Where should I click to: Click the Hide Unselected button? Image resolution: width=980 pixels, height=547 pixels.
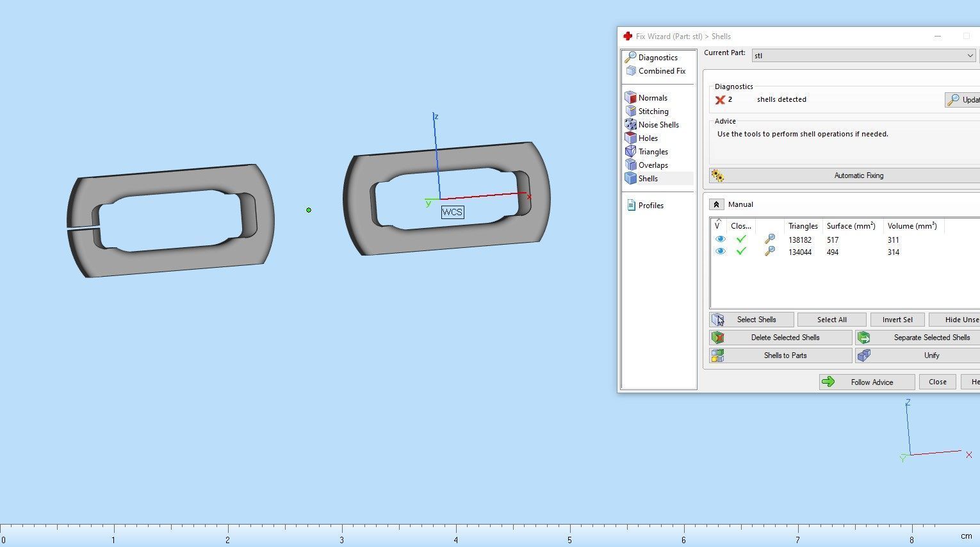tap(956, 320)
